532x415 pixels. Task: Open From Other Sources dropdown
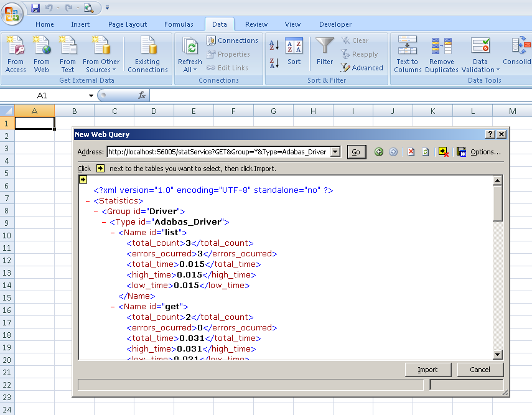(101, 54)
